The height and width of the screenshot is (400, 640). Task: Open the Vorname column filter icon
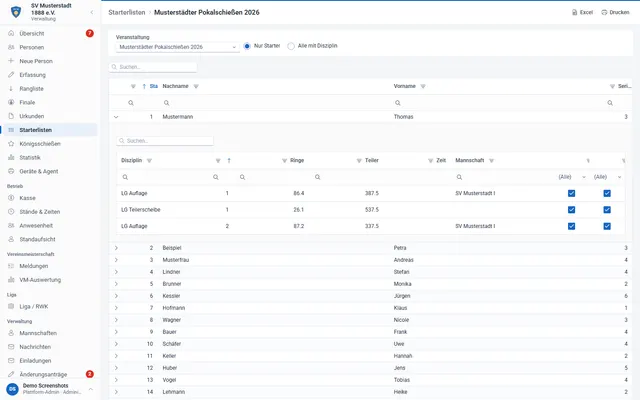423,87
